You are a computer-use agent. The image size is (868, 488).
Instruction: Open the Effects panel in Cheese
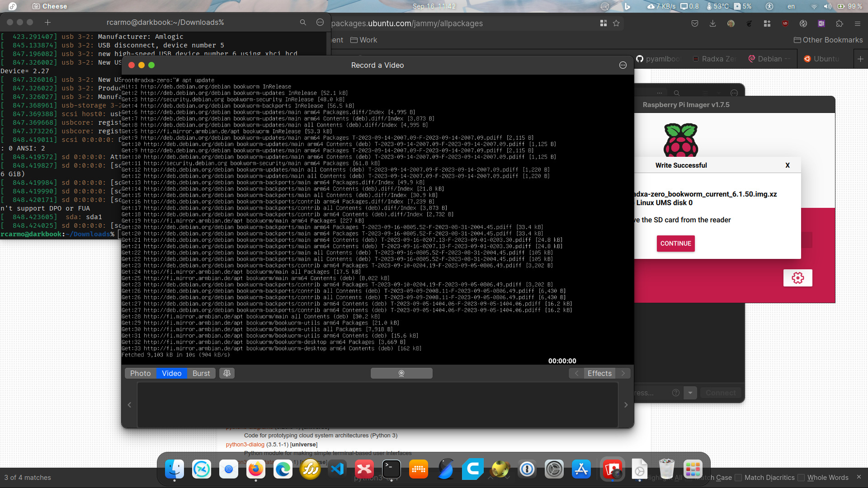point(599,373)
